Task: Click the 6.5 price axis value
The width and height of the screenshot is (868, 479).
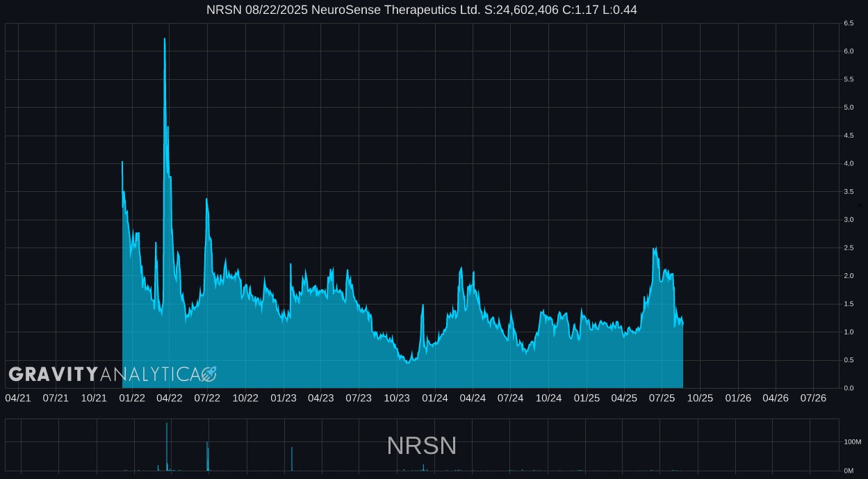Action: point(849,23)
